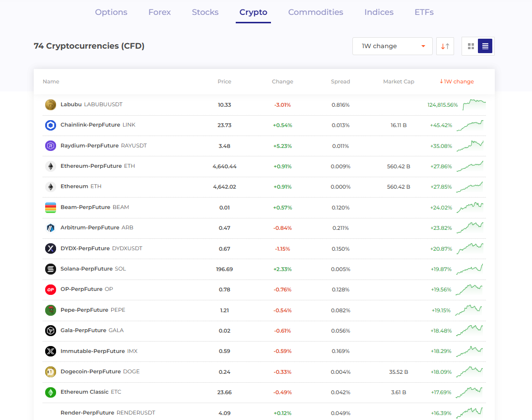Switch to the Forex tab
Viewport: 532px width, 420px height.
point(159,12)
